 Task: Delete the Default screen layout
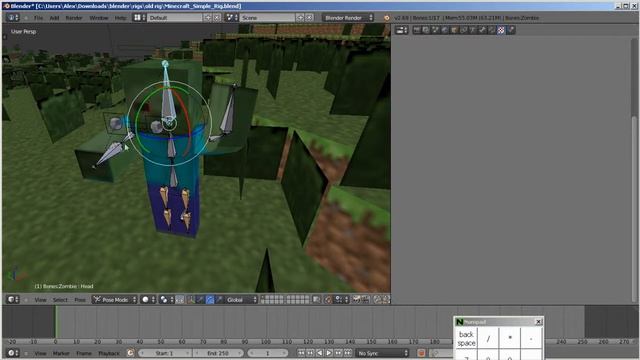tap(217, 18)
